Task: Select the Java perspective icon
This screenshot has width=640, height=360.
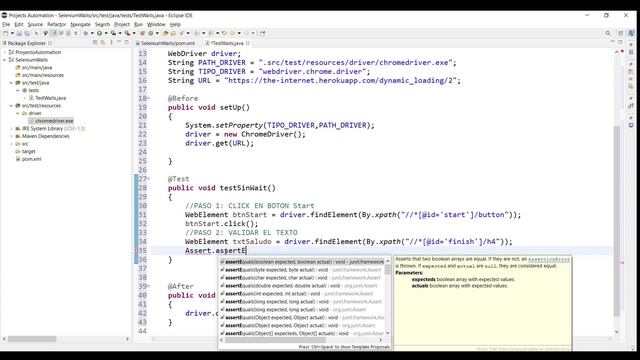Action: tap(631, 33)
